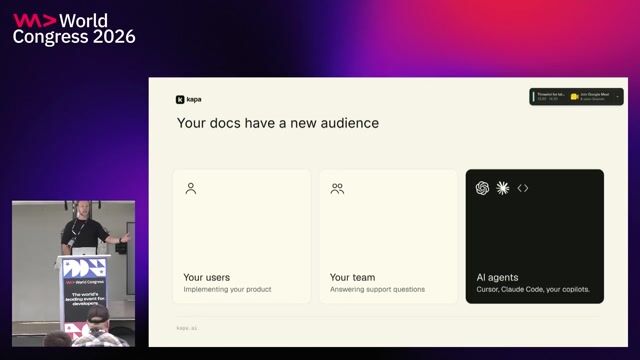Click the Join Google Meet button
Image resolution: width=640 pixels, height=360 pixels.
pyautogui.click(x=591, y=97)
